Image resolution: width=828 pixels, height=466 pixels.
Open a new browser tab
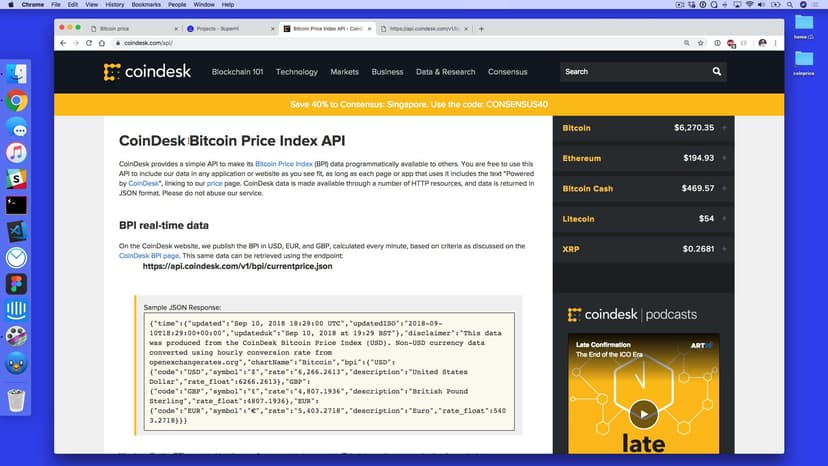click(482, 29)
